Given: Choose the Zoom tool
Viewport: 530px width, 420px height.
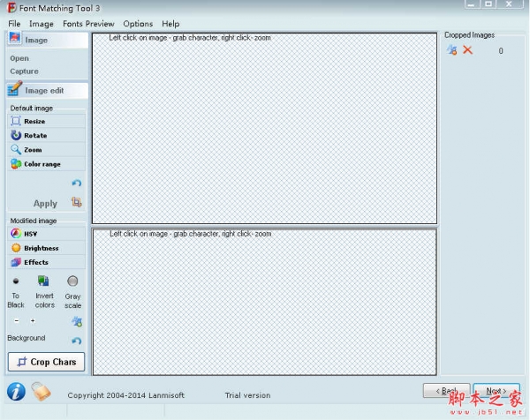Looking at the screenshot, I should 46,149.
